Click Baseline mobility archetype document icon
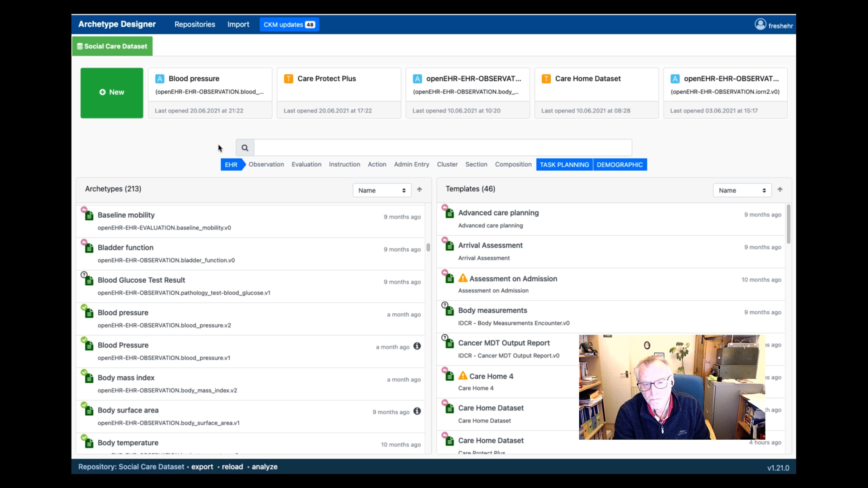Screen dimensions: 868x488 (89, 215)
